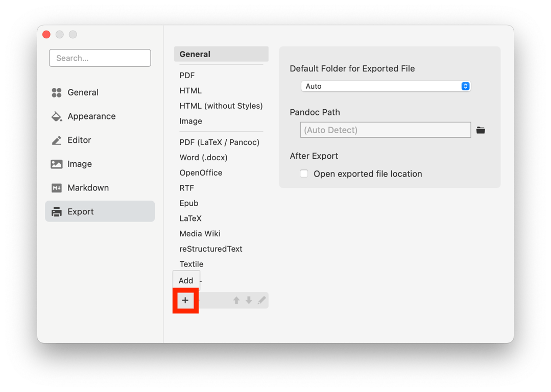551x392 pixels.
Task: Open the Image preferences section
Action: (x=80, y=164)
